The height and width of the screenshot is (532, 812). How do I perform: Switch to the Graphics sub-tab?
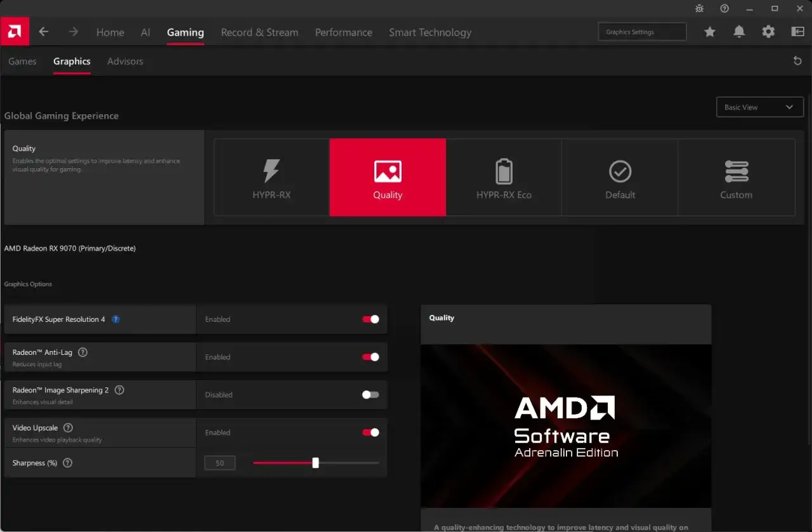[x=72, y=61]
